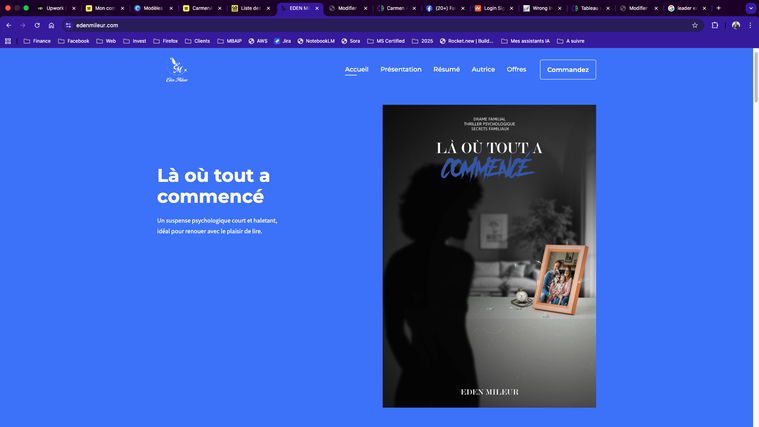Screen dimensions: 759x427
Task: Expand the Invest bookmarks folder
Action: [135, 41]
